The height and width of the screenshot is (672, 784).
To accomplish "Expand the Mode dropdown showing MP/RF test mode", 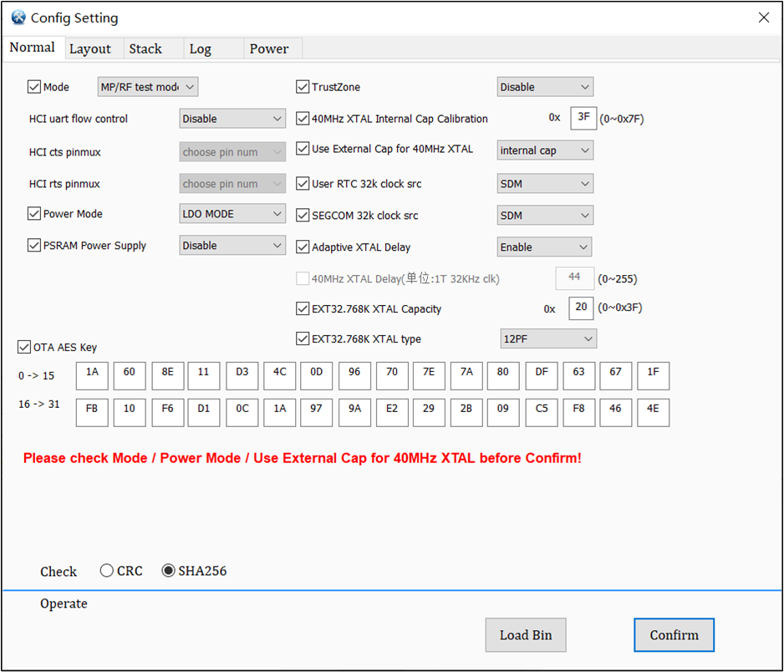I will point(148,87).
